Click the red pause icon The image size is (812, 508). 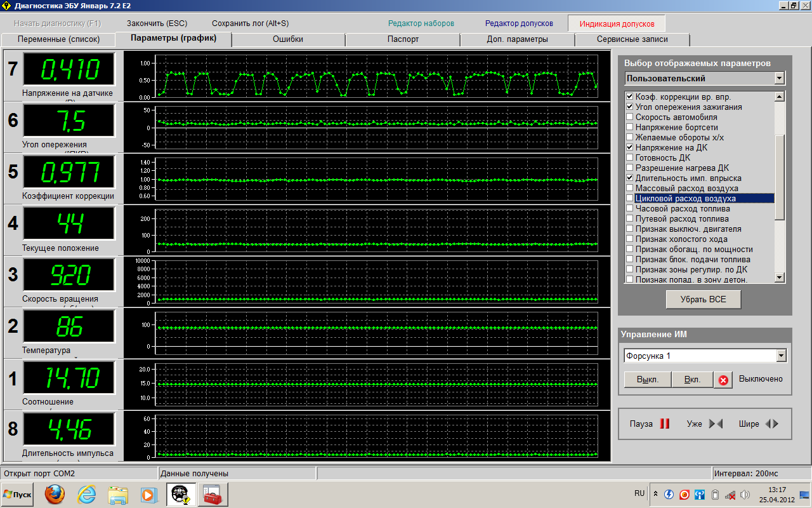point(664,424)
